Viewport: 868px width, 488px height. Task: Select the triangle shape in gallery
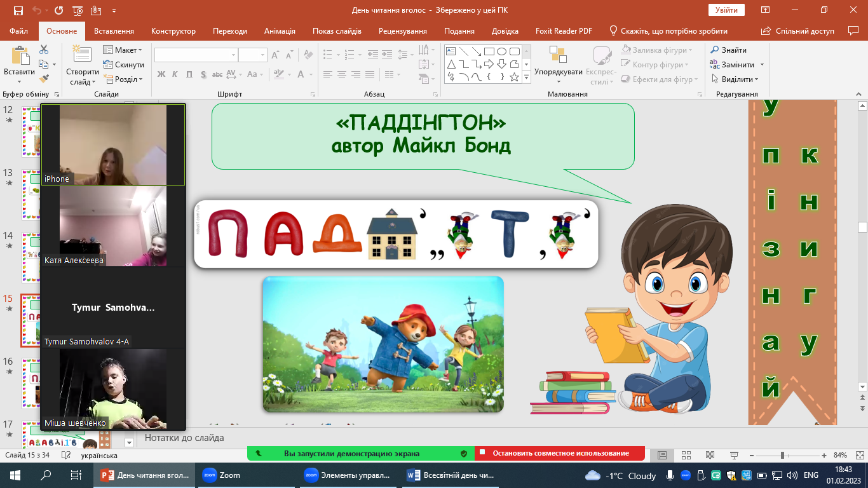pyautogui.click(x=451, y=64)
